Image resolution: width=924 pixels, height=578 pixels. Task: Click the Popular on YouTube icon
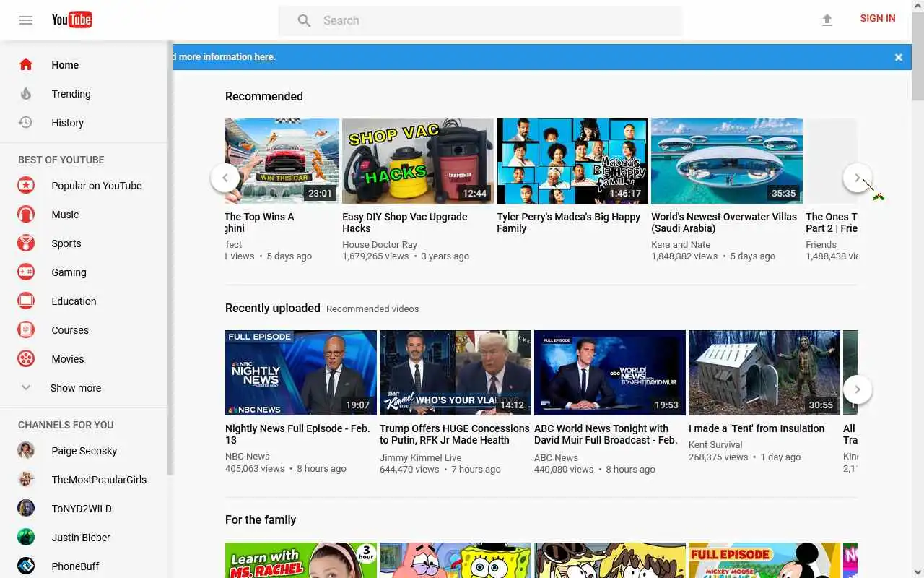tap(26, 186)
